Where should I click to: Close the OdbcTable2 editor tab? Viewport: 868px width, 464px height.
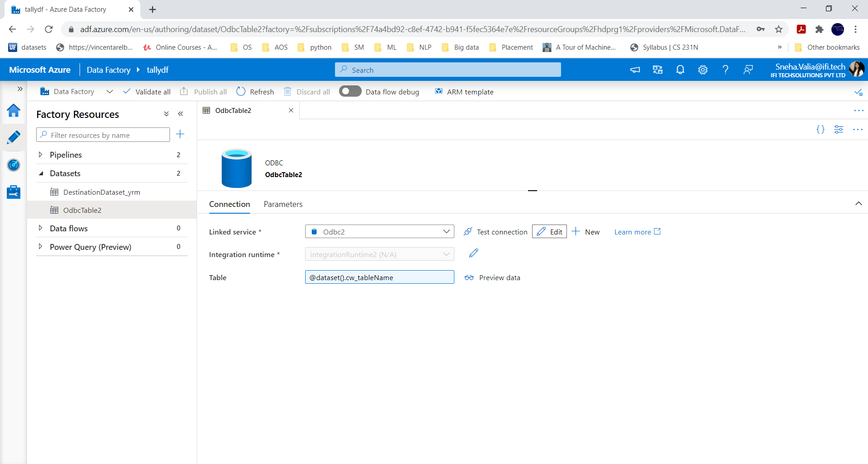pos(291,110)
